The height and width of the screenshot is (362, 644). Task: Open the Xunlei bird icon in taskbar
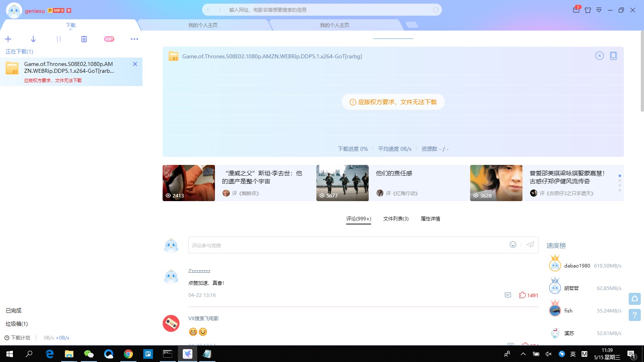(188, 354)
